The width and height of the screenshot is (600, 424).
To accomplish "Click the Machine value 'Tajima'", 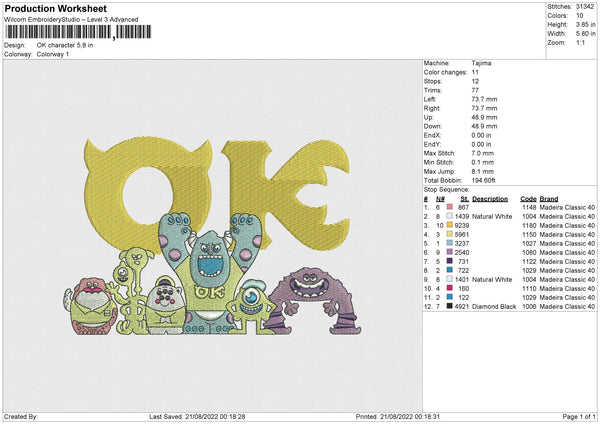I will pos(481,63).
